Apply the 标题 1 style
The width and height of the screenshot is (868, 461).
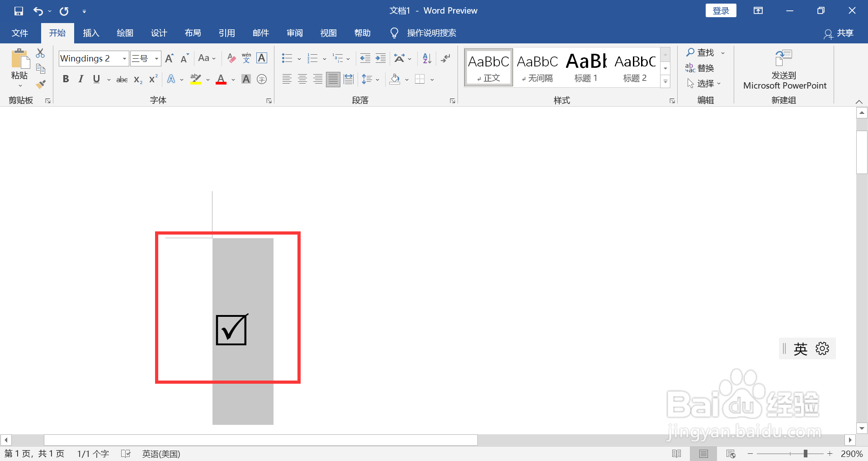[586, 67]
